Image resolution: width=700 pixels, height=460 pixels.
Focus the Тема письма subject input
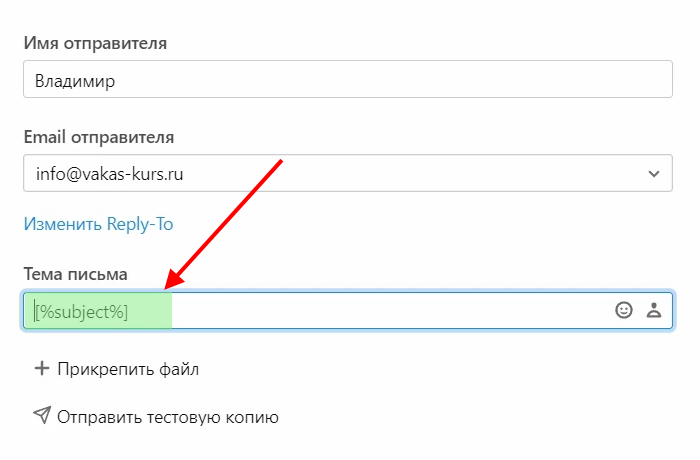(x=390, y=311)
